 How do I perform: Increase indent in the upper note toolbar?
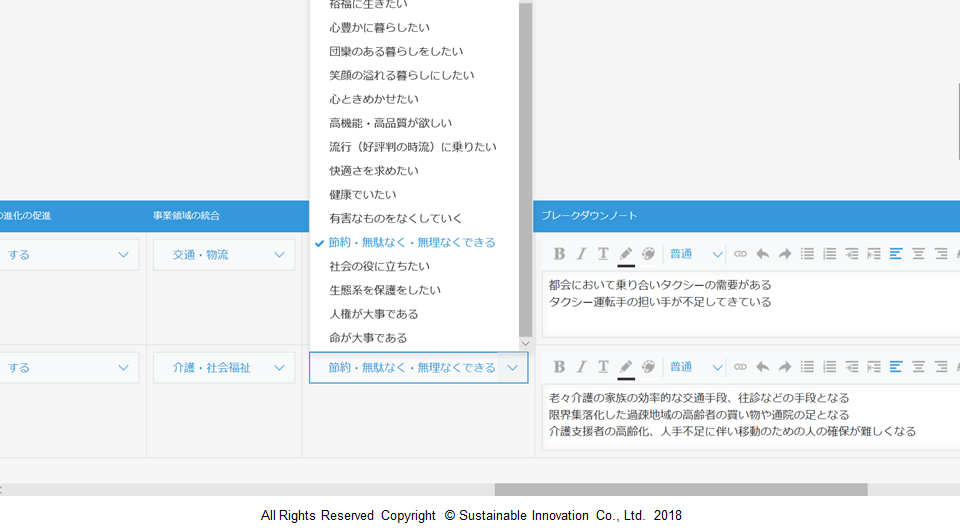pyautogui.click(x=873, y=254)
